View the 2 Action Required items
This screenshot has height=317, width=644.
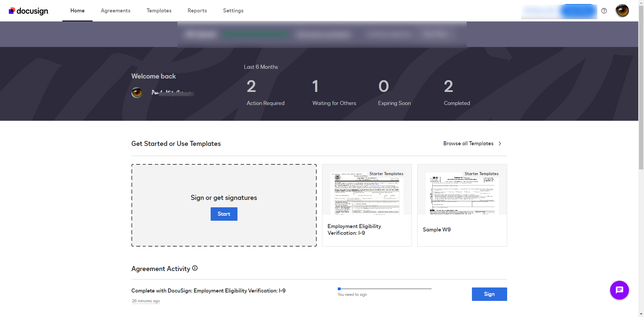tap(266, 92)
